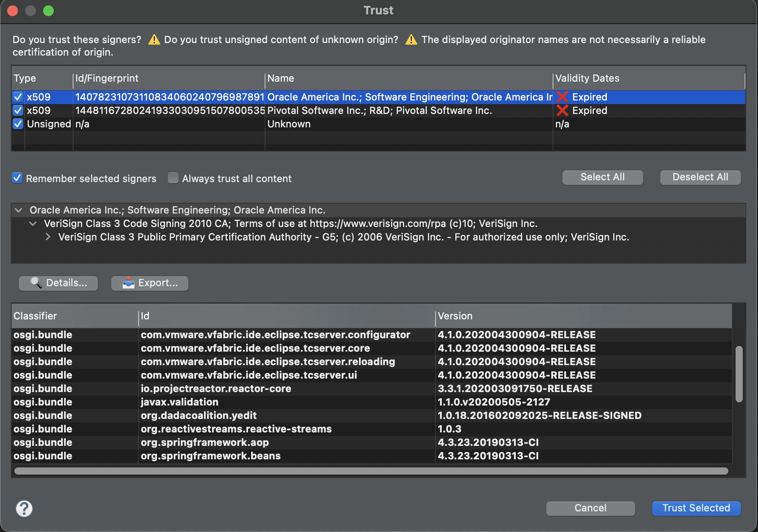Sort by Id/Fingerprint column header
The height and width of the screenshot is (532, 758).
169,78
